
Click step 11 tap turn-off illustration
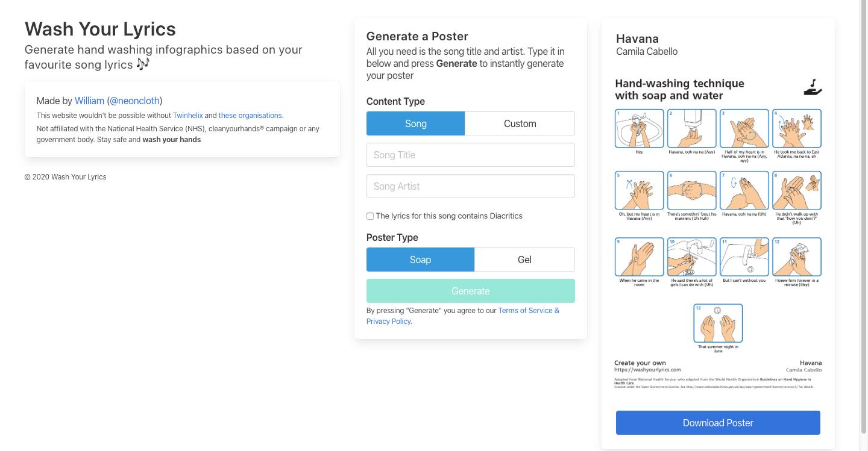tap(744, 257)
